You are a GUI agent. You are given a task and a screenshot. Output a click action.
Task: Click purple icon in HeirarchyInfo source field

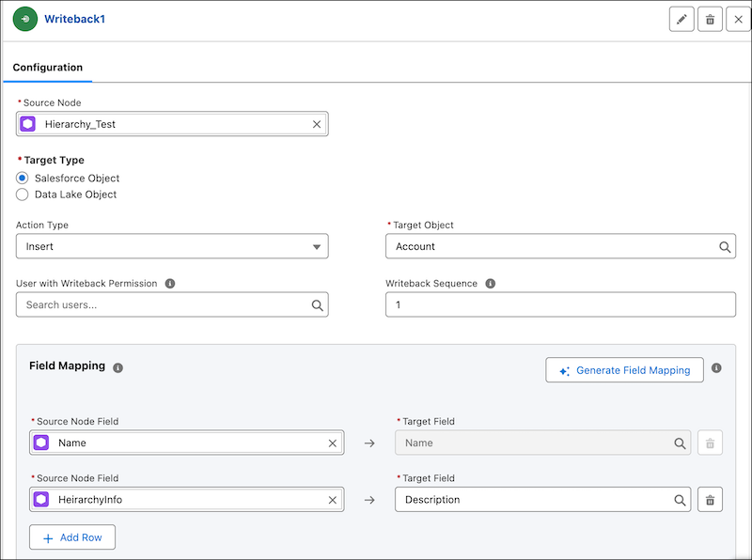[41, 500]
